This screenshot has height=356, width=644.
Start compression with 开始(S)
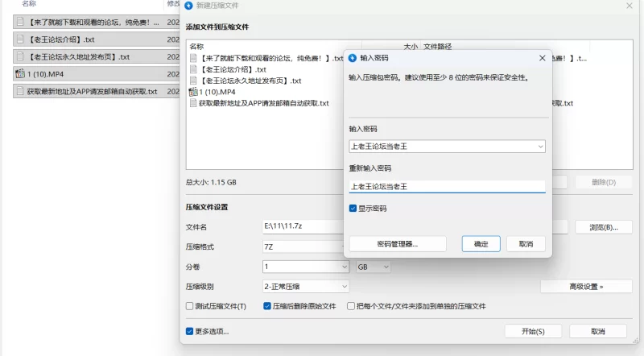533,331
